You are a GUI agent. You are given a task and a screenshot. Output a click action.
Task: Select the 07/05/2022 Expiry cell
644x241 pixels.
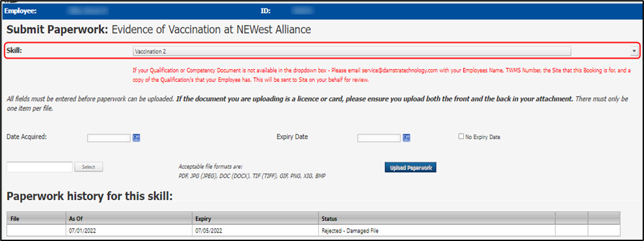[256, 231]
